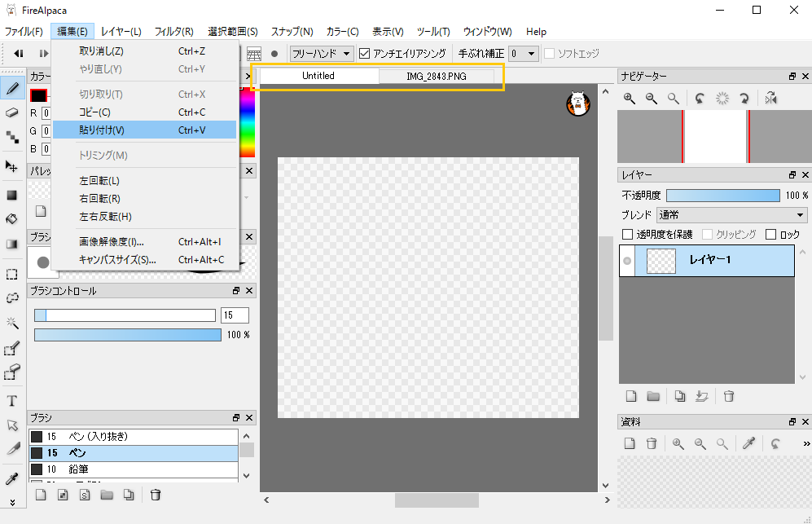Select the Select Eraser tool
The width and height of the screenshot is (812, 524).
12,372
